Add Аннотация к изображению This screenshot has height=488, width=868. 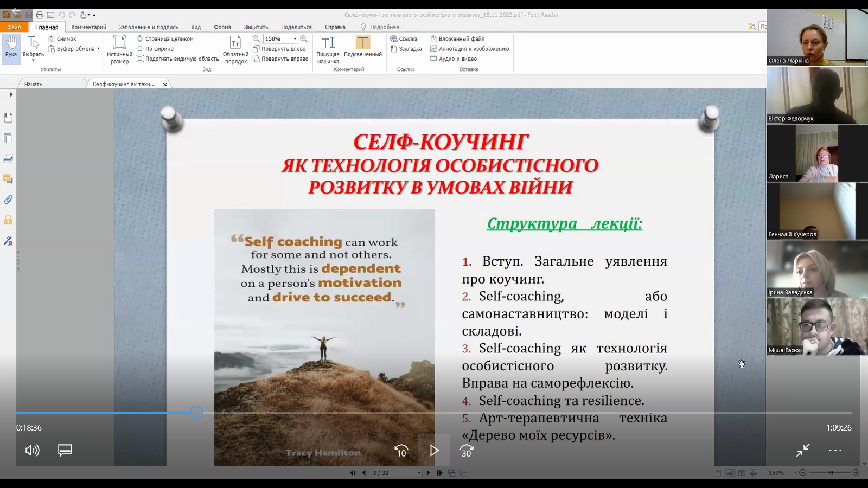(x=469, y=49)
